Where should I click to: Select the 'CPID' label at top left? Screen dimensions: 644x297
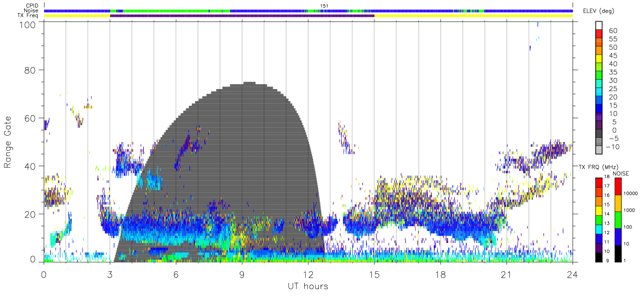[33, 6]
